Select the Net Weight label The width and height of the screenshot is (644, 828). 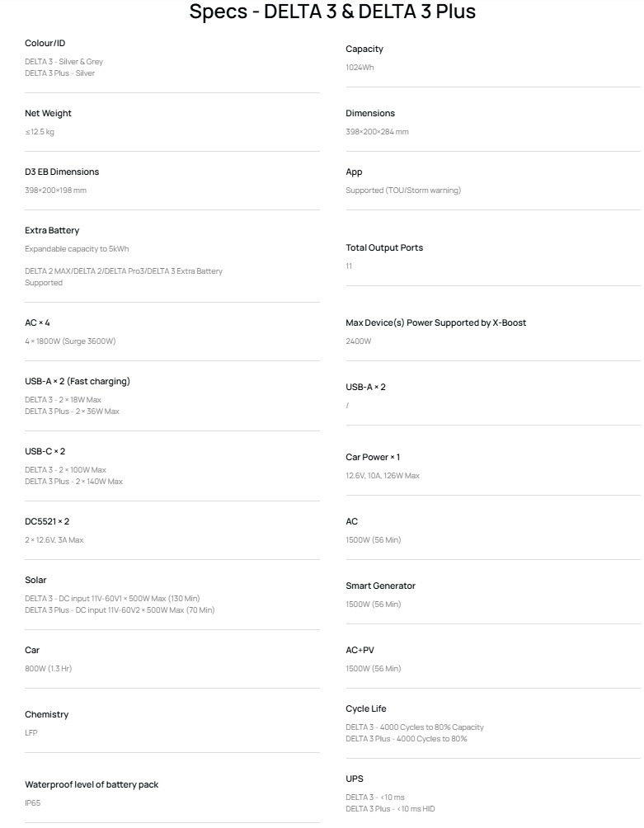tap(48, 113)
